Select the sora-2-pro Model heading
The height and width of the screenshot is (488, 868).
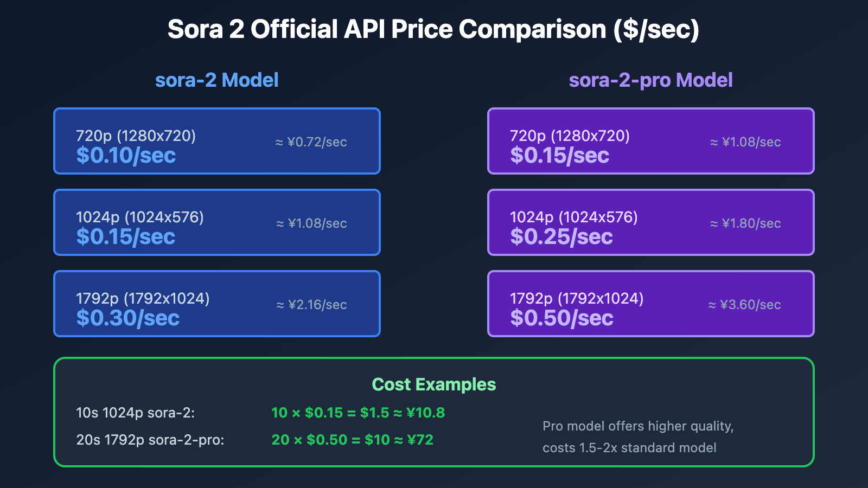[x=650, y=80]
